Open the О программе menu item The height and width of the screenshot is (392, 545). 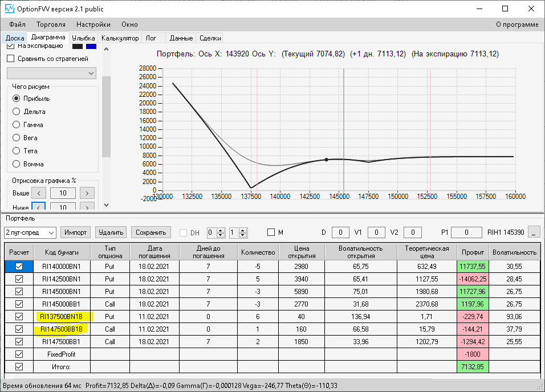click(517, 24)
